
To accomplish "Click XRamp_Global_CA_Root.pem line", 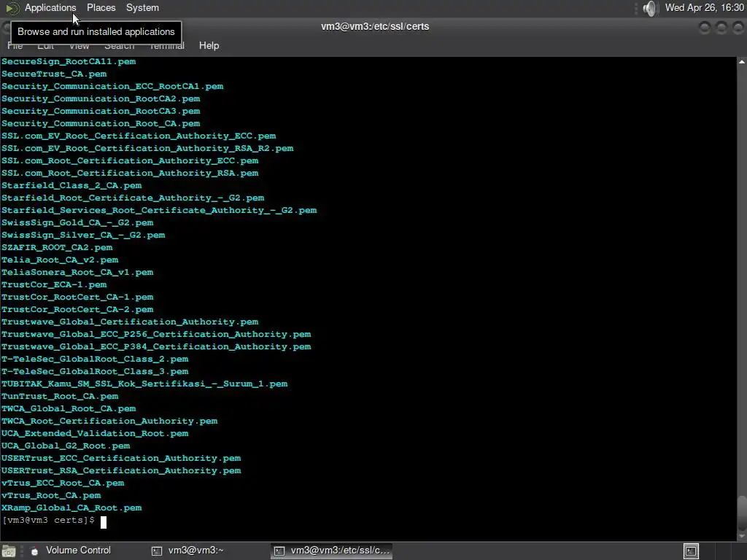I will (71, 507).
